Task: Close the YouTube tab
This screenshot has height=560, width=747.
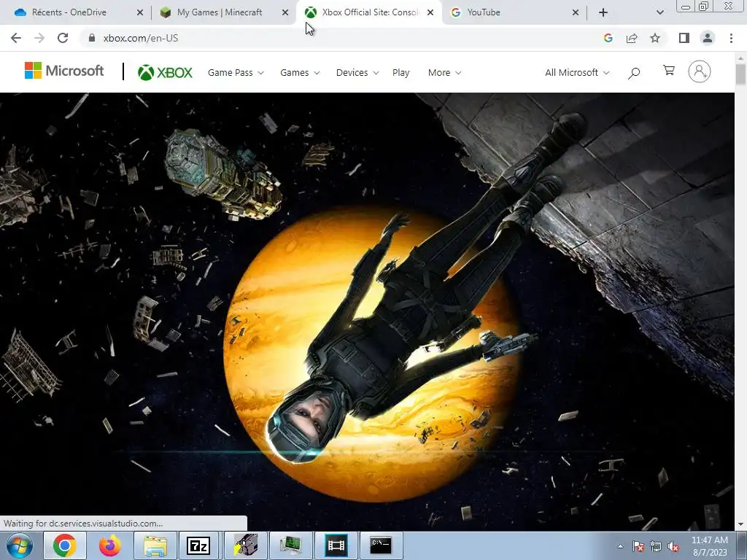Action: coord(575,12)
